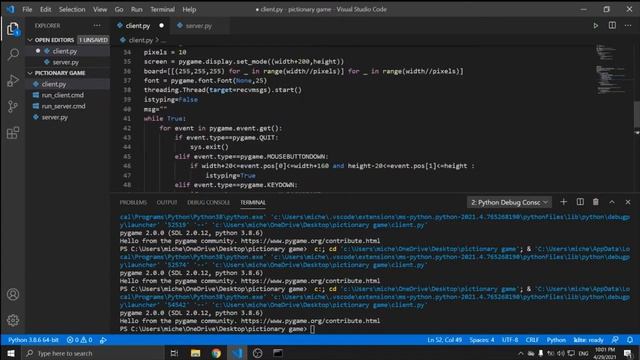The width and height of the screenshot is (640, 360).
Task: Open the Edit menu
Action: tap(46, 9)
